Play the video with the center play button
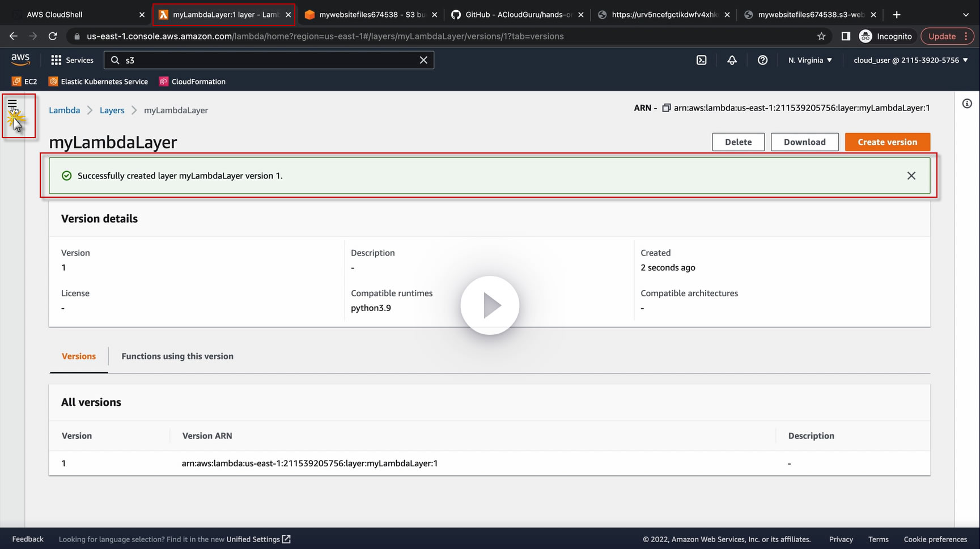 [490, 305]
